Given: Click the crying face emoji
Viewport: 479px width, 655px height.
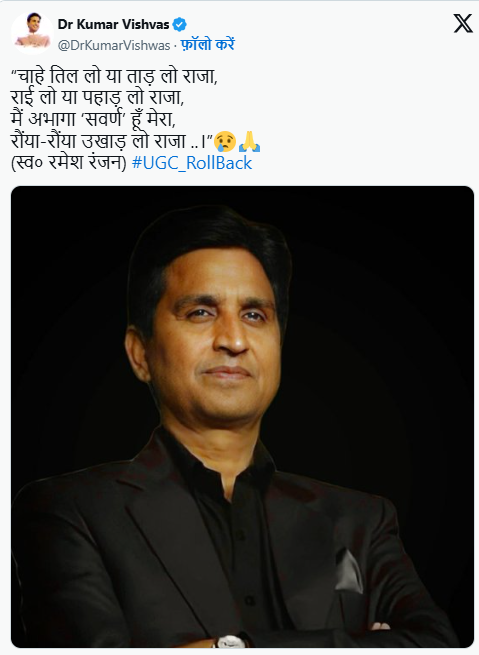Looking at the screenshot, I should coord(225,141).
